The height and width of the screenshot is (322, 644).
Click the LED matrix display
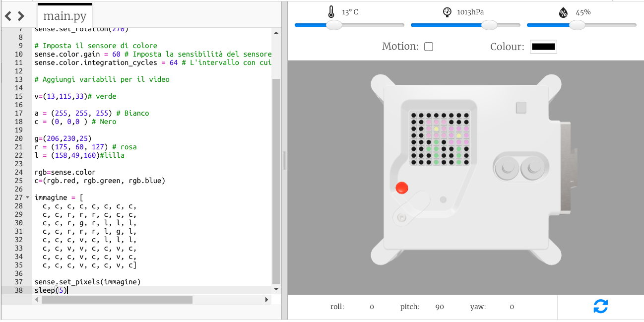coord(440,138)
